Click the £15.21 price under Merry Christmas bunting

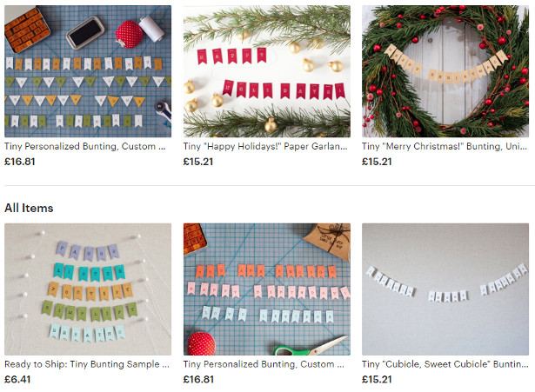click(x=377, y=162)
